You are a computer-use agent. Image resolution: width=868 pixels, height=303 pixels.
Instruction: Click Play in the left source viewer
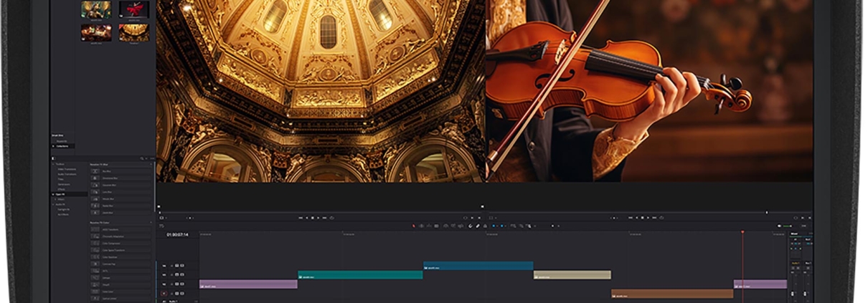(x=319, y=218)
